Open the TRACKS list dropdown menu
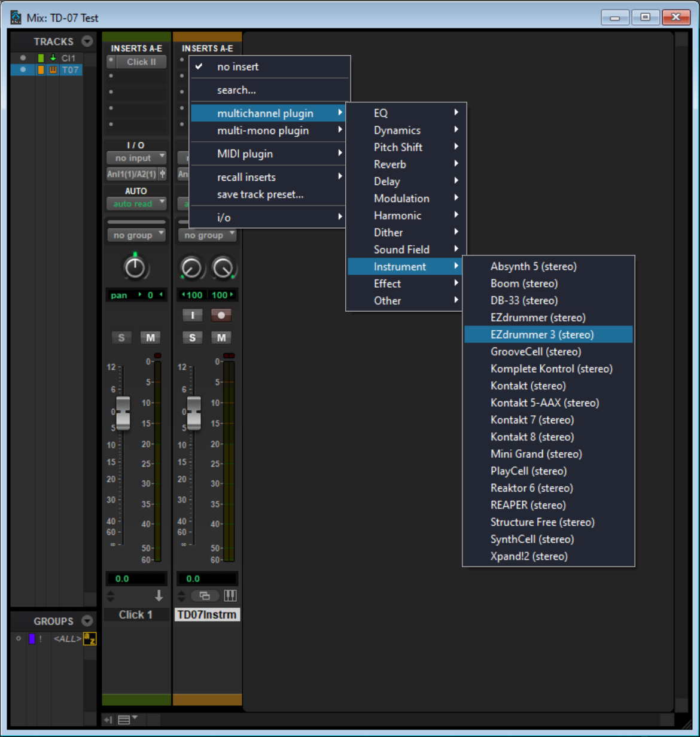700x737 pixels. (87, 41)
